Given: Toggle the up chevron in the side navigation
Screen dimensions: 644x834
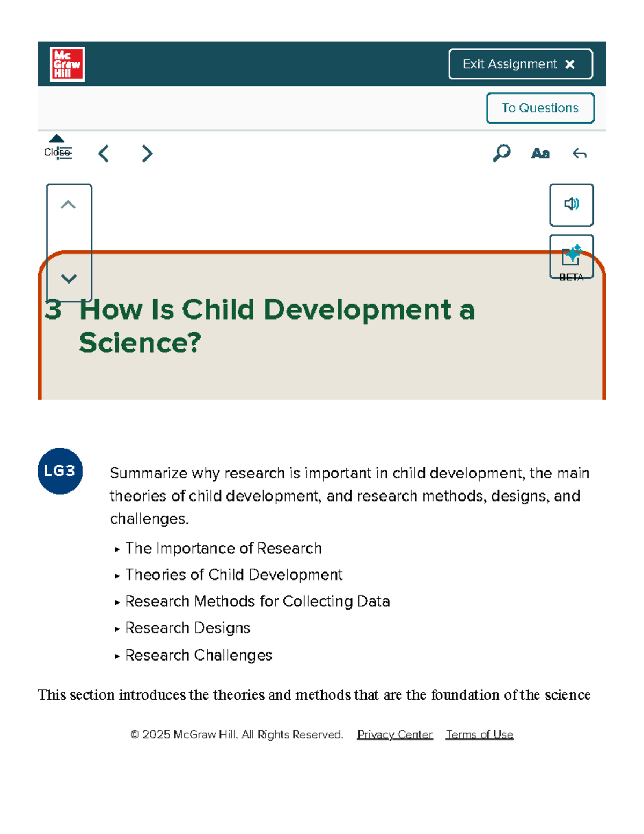Looking at the screenshot, I should pyautogui.click(x=69, y=206).
